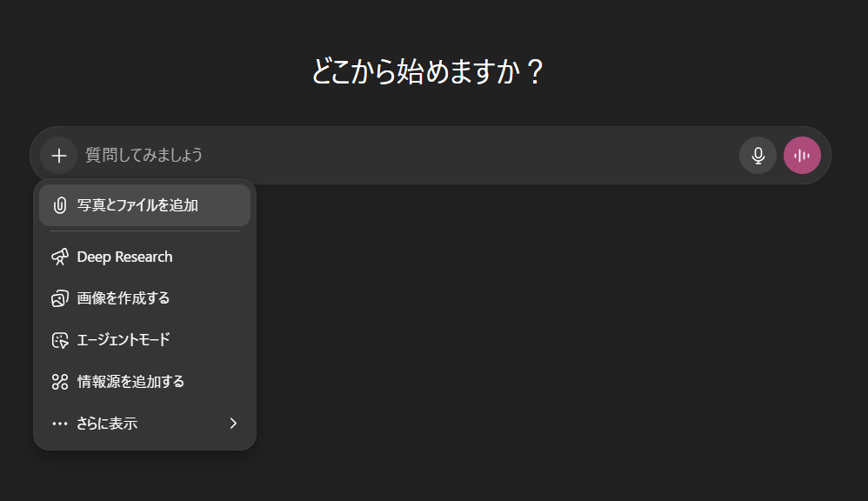
Task: Click the three-dots icon beside さらに表示
Action: click(x=60, y=424)
